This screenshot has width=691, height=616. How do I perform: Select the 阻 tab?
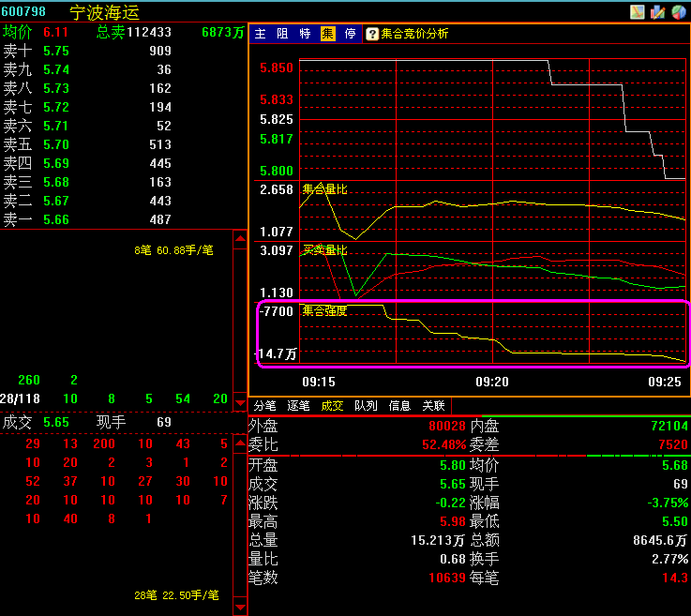(x=282, y=34)
